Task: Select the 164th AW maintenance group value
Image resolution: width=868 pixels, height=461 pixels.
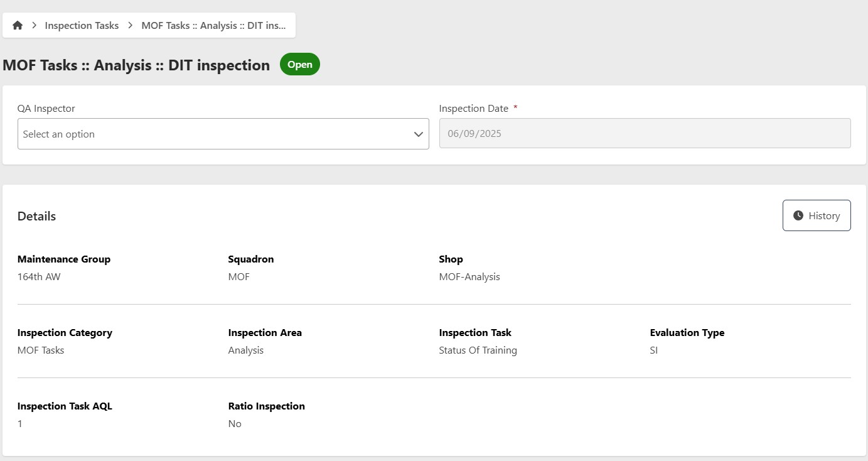Action: click(39, 277)
